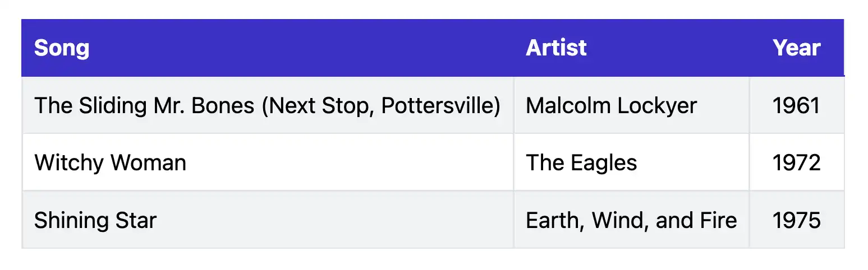Click the word Pottersville in the song title

click(438, 105)
